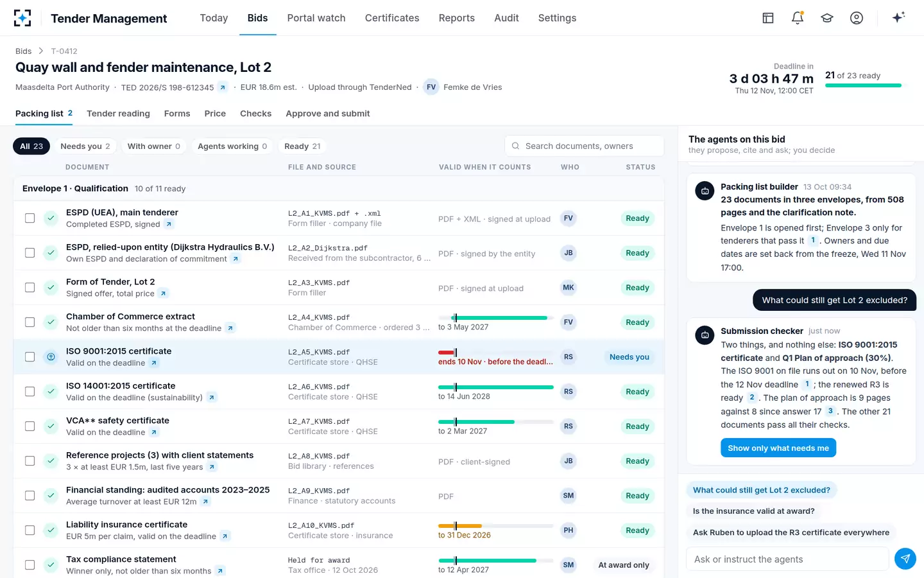The image size is (924, 578).
Task: Check the ESPD (UEA), main tenderer checkbox
Action: point(30,218)
